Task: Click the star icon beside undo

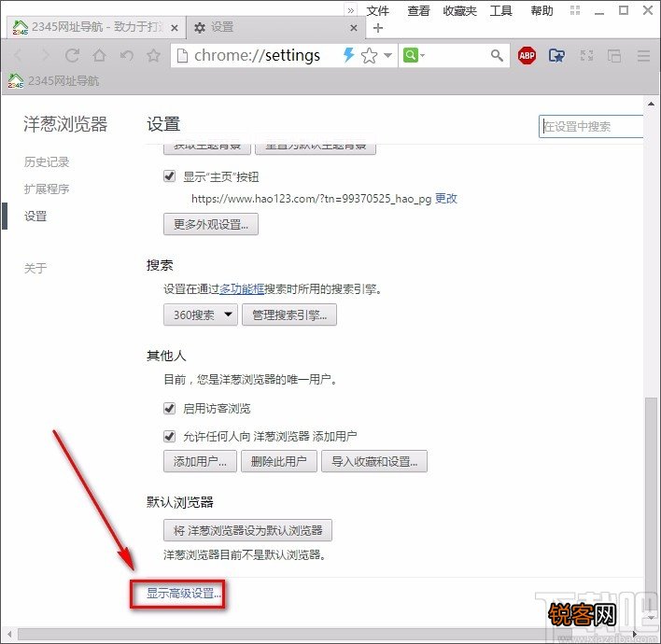Action: pos(153,55)
